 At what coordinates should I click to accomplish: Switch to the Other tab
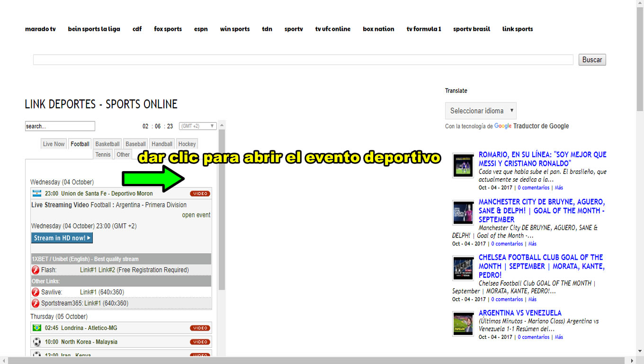[x=123, y=155]
